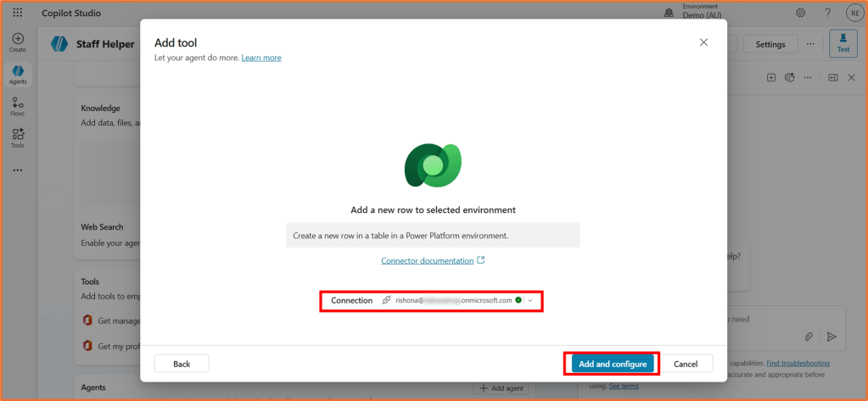This screenshot has width=868, height=401.
Task: Open Tools in the left sidebar
Action: [x=18, y=138]
